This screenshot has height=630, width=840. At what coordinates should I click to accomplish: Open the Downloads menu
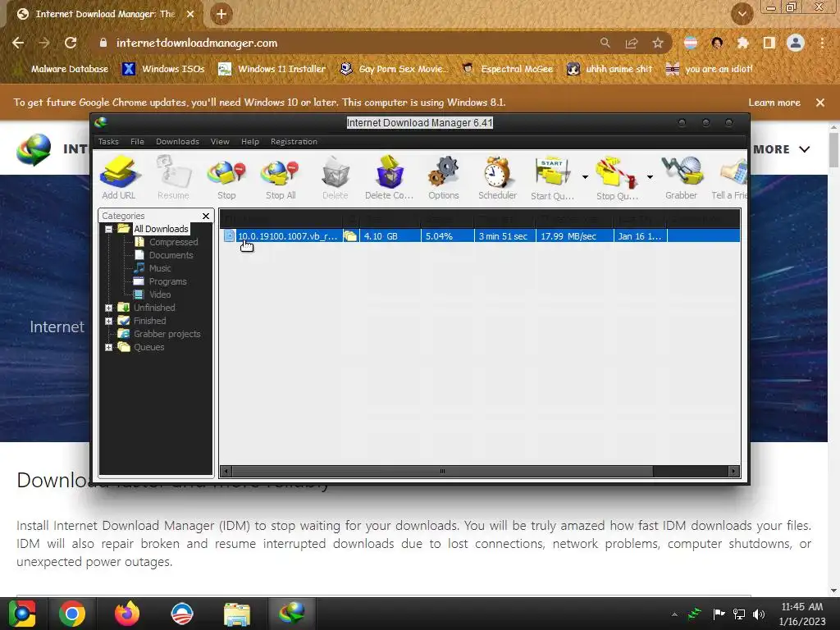click(177, 141)
